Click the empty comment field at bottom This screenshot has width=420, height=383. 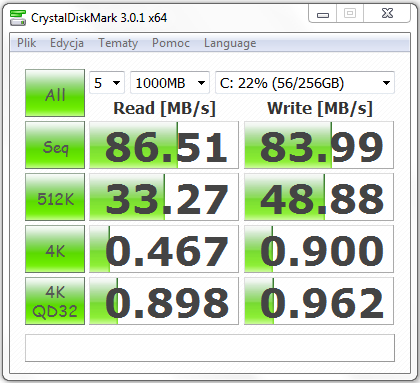[210, 348]
